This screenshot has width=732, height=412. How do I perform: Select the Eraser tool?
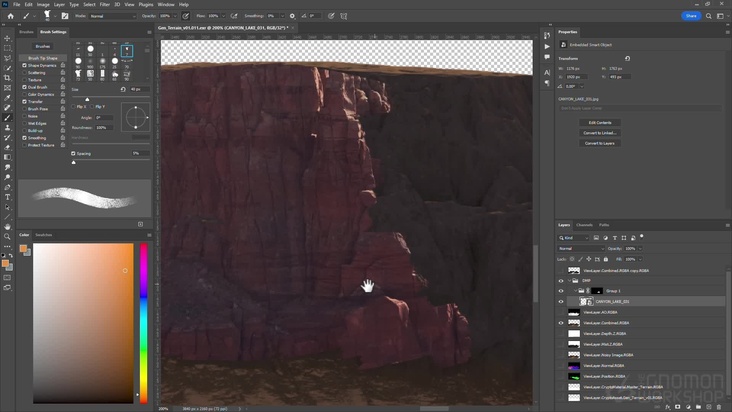point(7,147)
